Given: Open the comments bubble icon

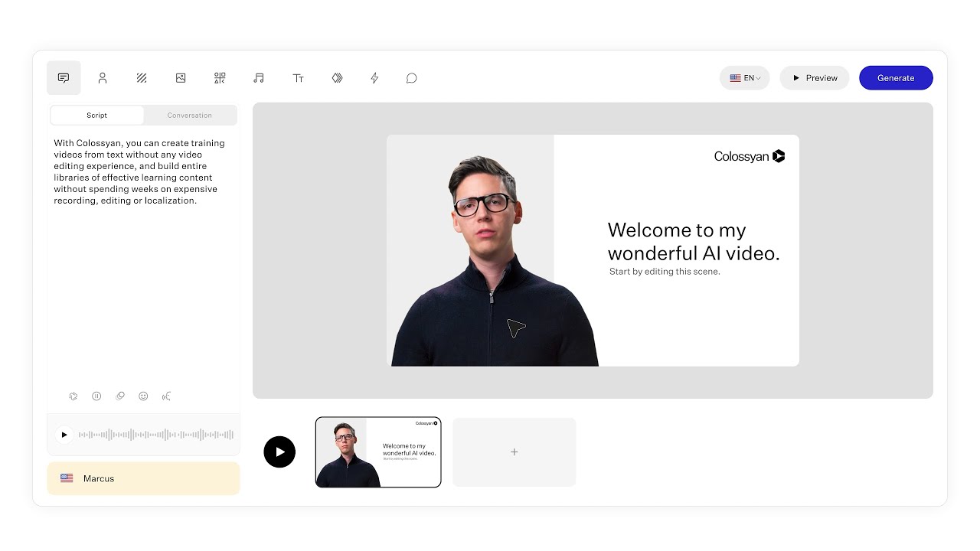Looking at the screenshot, I should click(x=412, y=78).
